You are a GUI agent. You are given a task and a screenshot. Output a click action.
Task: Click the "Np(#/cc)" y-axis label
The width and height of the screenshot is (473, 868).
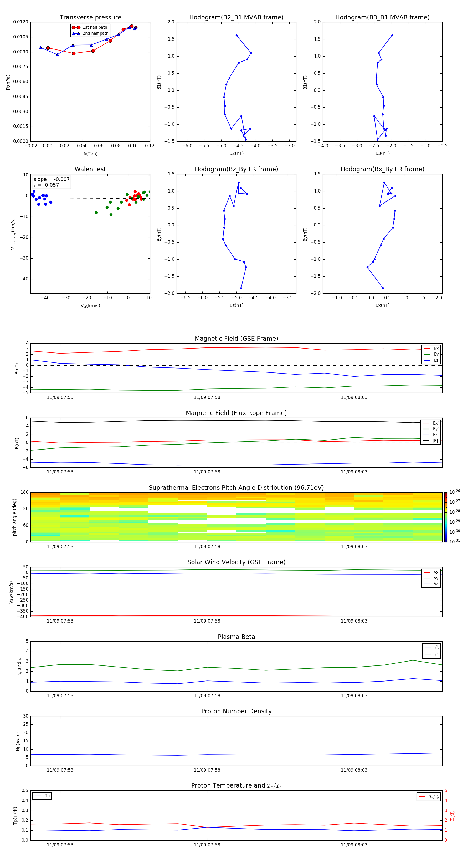click(x=18, y=741)
